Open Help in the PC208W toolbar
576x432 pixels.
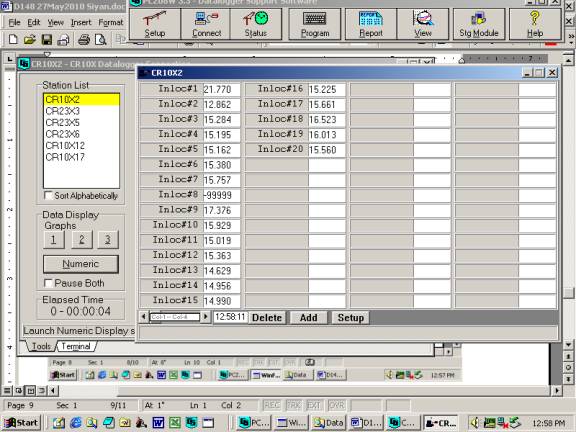[x=535, y=24]
